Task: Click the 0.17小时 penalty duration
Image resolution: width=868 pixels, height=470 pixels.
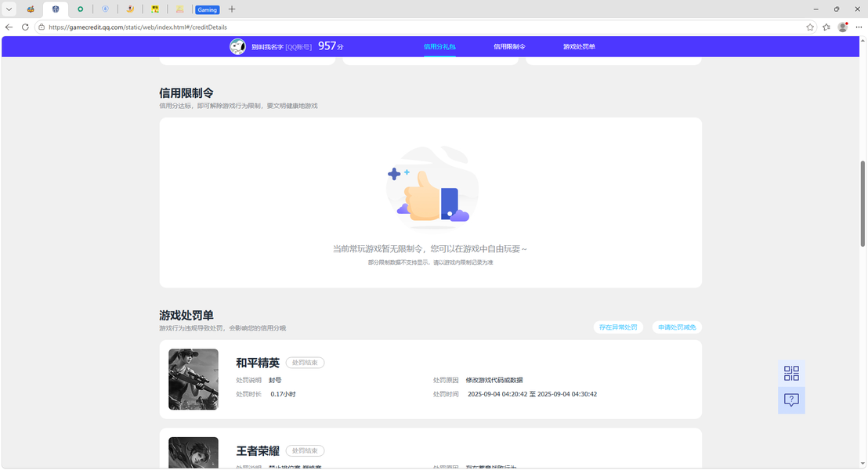Action: (283, 394)
